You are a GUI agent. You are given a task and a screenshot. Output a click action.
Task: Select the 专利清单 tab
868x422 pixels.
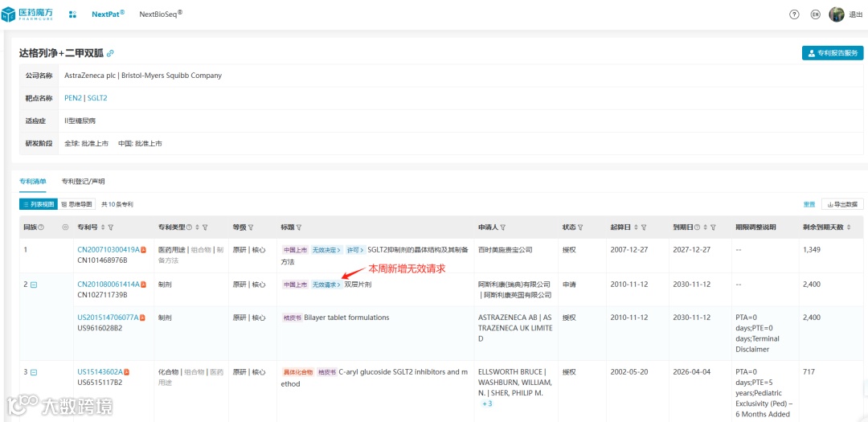(x=33, y=181)
